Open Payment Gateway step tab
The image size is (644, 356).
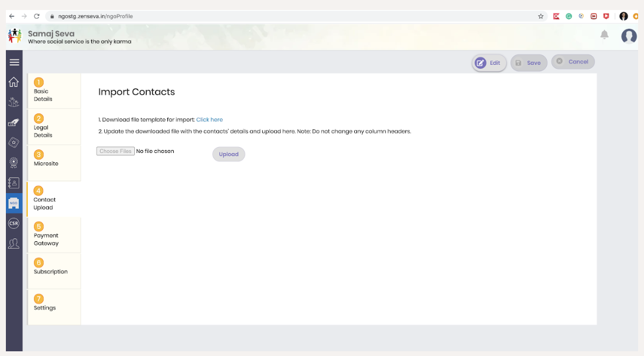coord(54,235)
